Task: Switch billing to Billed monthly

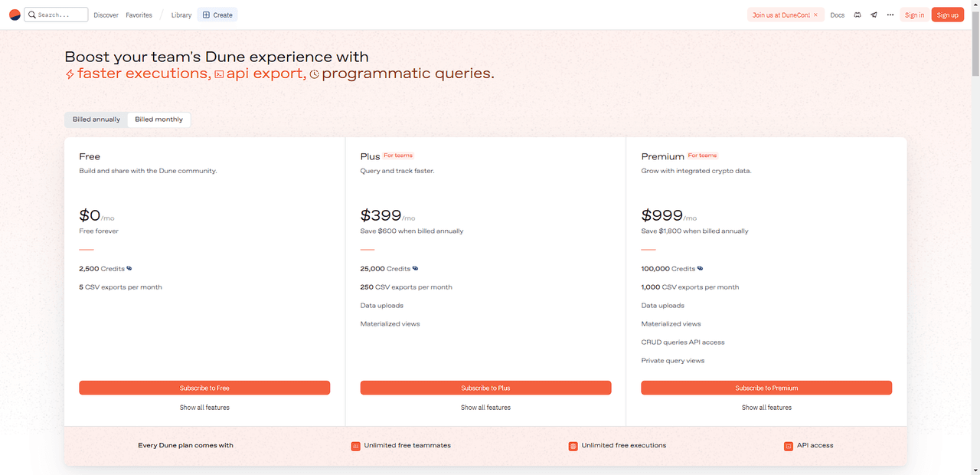Action: click(158, 120)
